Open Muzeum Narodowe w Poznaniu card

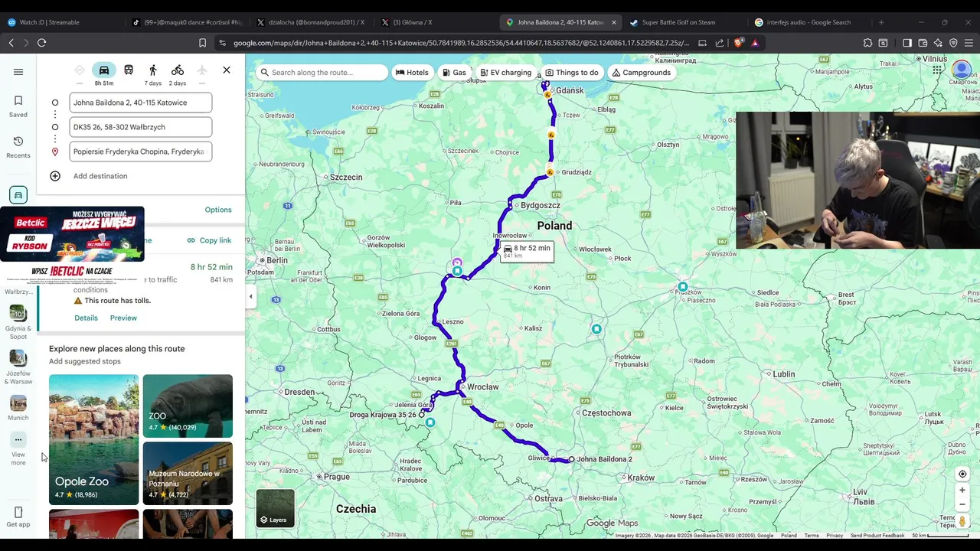click(188, 473)
